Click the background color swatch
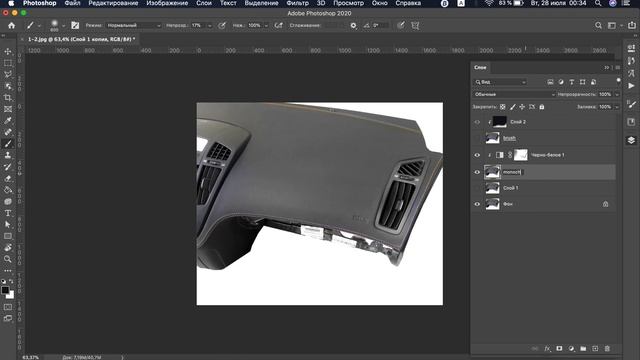 click(11, 295)
